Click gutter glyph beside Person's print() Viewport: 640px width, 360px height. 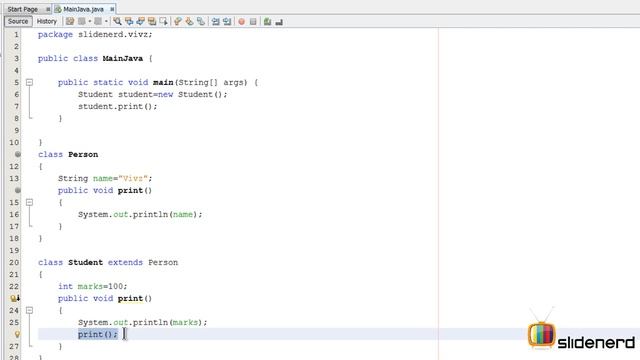coord(18,190)
